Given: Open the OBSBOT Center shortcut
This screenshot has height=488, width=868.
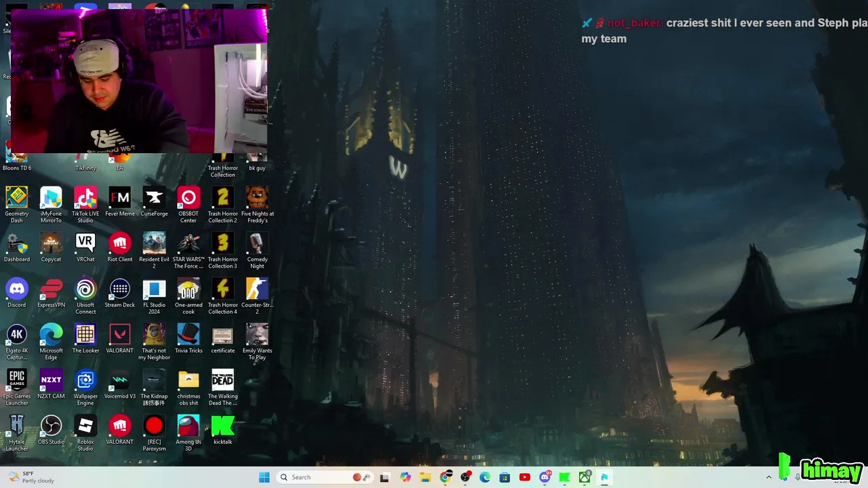Looking at the screenshot, I should click(x=189, y=205).
